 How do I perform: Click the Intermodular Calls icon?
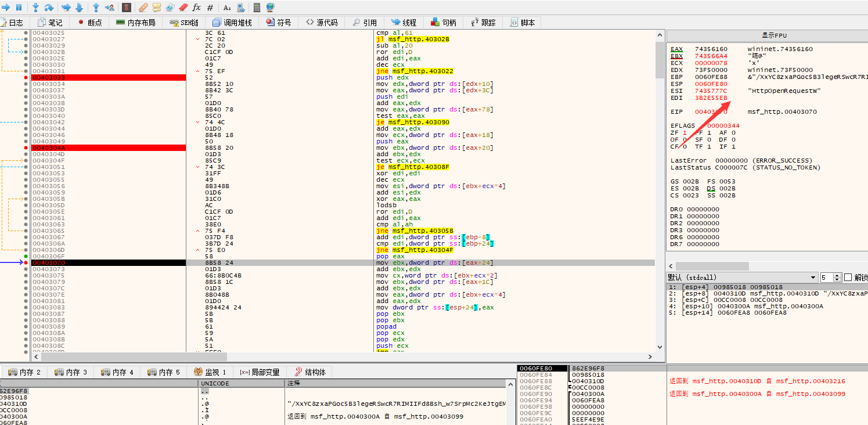pos(240,8)
